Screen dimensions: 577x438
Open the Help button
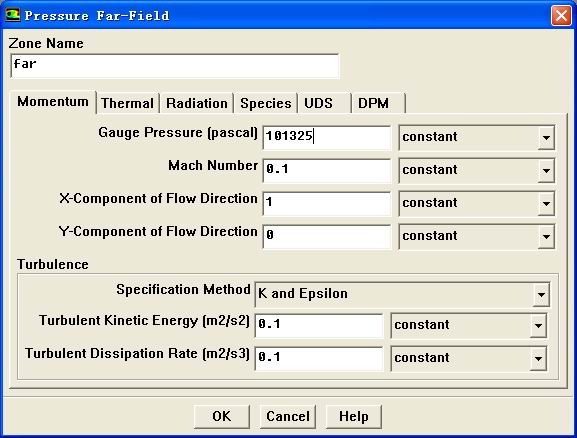tap(354, 417)
